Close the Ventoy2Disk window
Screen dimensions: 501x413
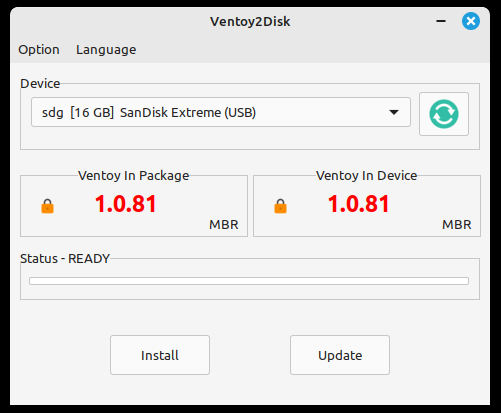[471, 21]
